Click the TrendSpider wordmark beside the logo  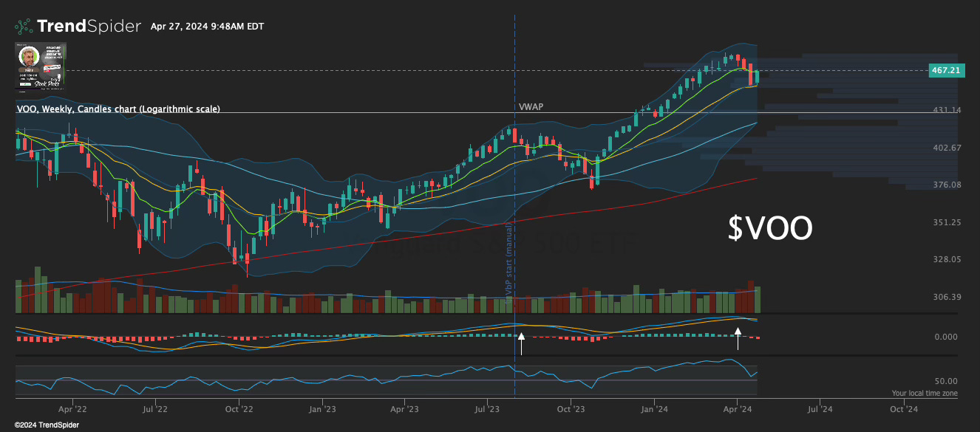coord(89,27)
